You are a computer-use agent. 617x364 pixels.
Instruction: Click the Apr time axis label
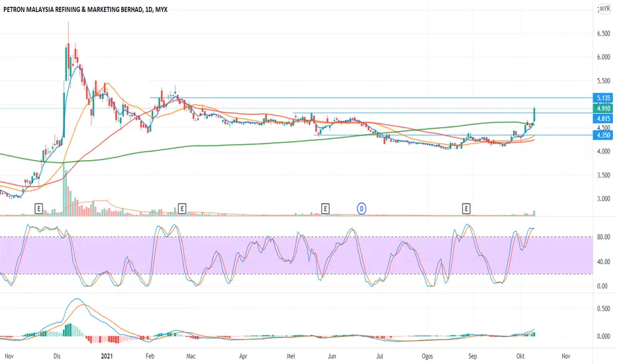[243, 356]
